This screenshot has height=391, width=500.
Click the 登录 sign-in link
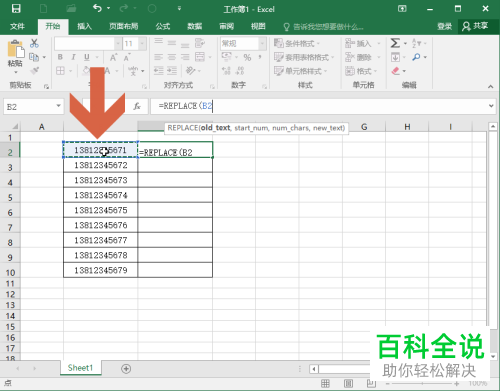point(445,26)
